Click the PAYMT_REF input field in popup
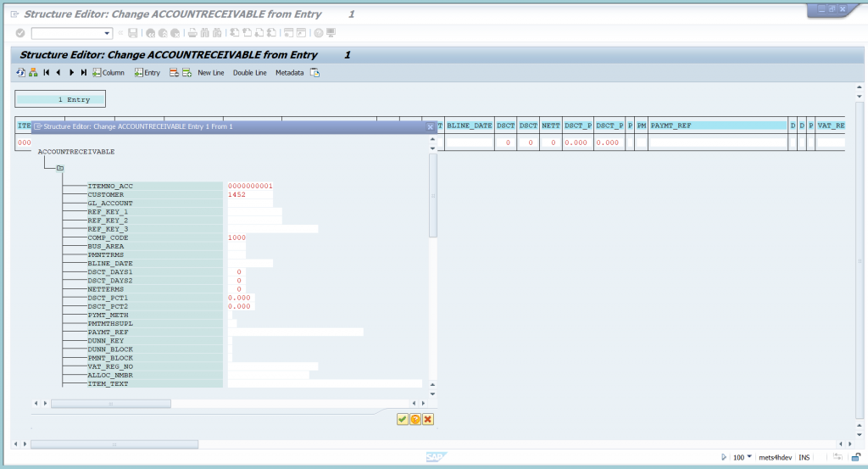The width and height of the screenshot is (868, 469). point(296,332)
